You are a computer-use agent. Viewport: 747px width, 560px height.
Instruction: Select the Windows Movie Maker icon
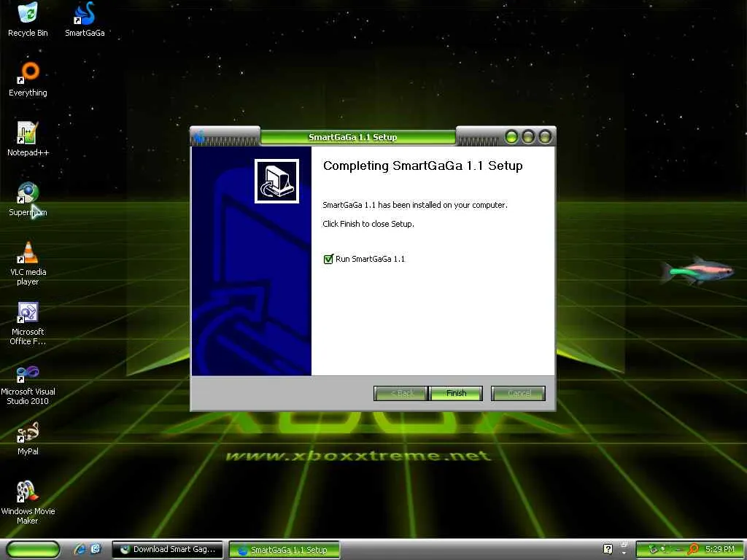coord(28,503)
